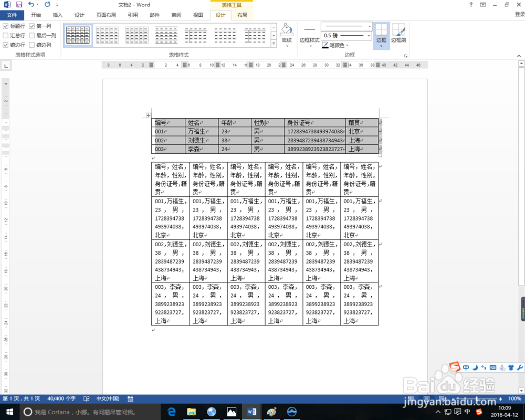Undo the last action

[31, 4]
